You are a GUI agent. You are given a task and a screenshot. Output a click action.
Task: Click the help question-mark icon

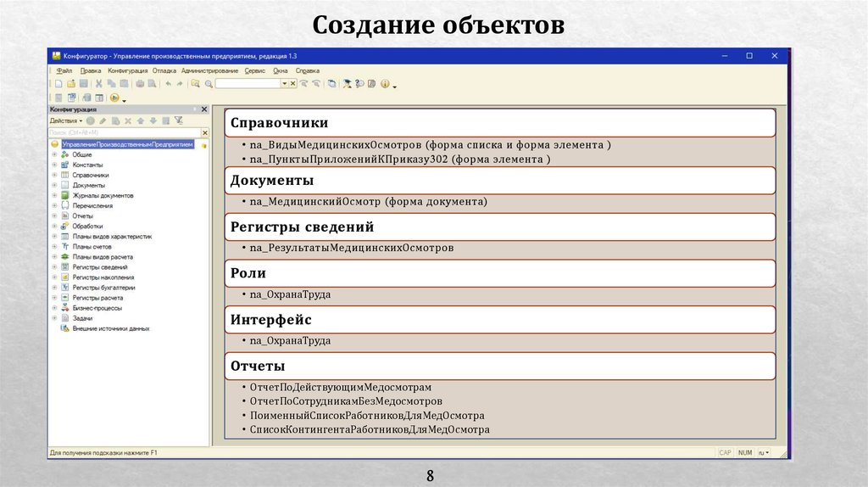(359, 84)
